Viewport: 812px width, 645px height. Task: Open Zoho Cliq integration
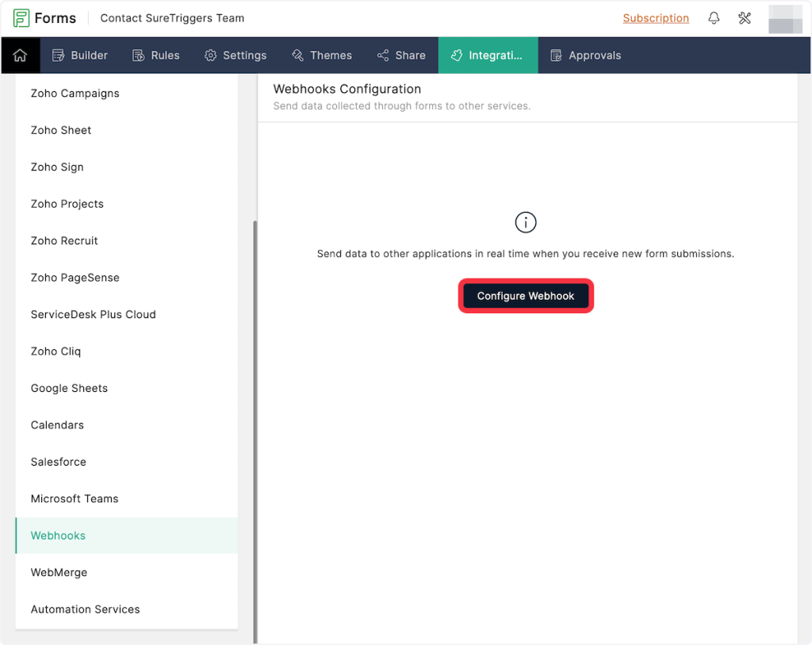(56, 351)
